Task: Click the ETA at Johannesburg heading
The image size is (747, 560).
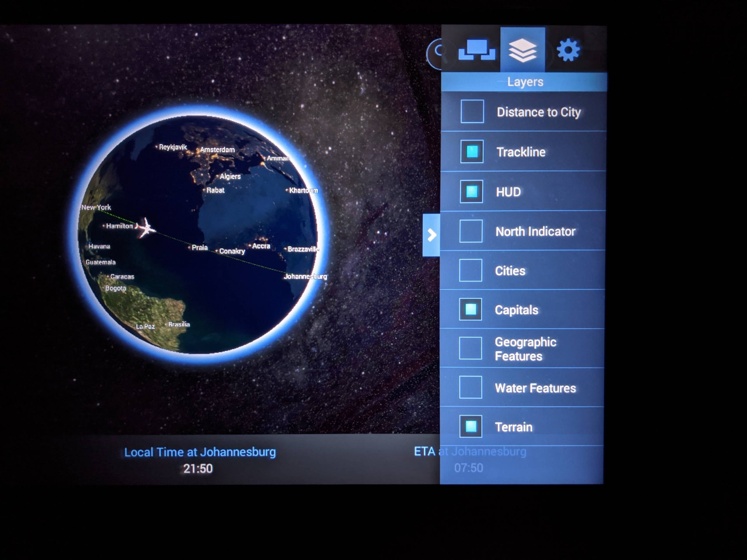Action: tap(470, 452)
